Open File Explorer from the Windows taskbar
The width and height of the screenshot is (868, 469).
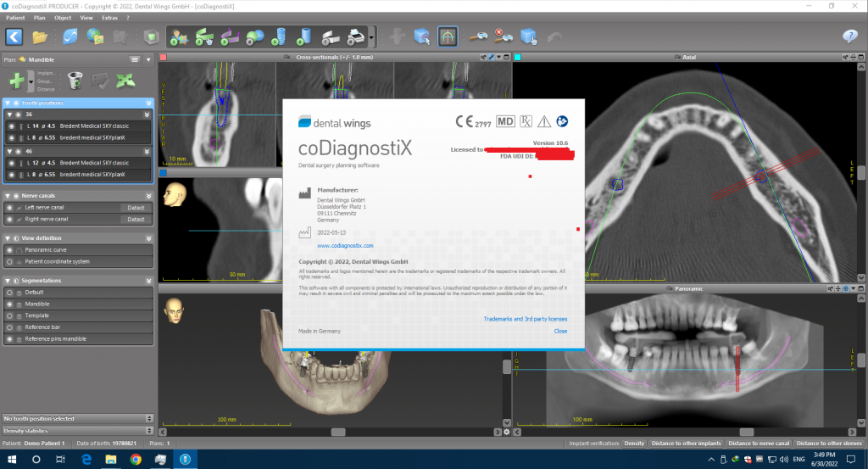[x=111, y=459]
